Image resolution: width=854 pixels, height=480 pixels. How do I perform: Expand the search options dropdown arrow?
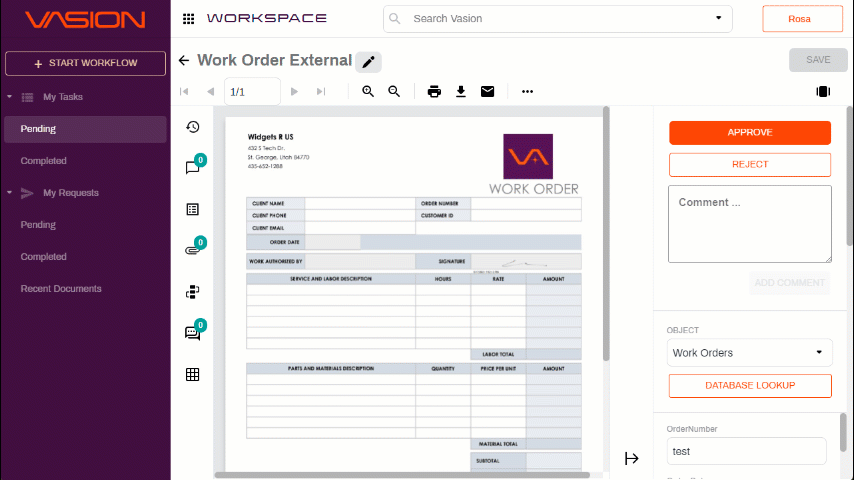coord(718,18)
